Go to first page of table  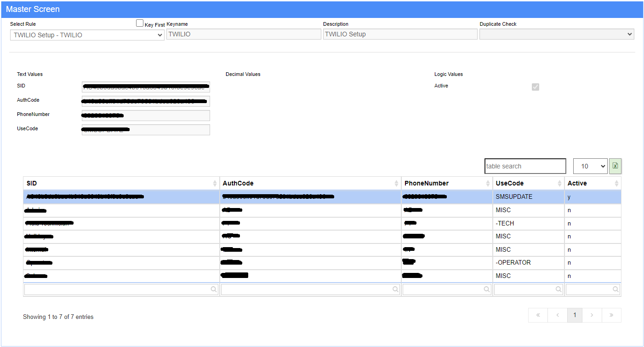538,315
